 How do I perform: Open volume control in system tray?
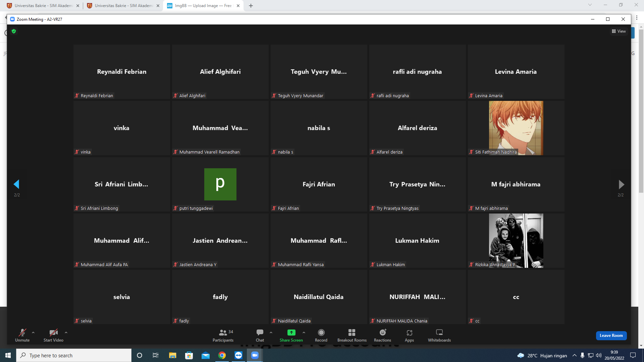click(x=599, y=355)
